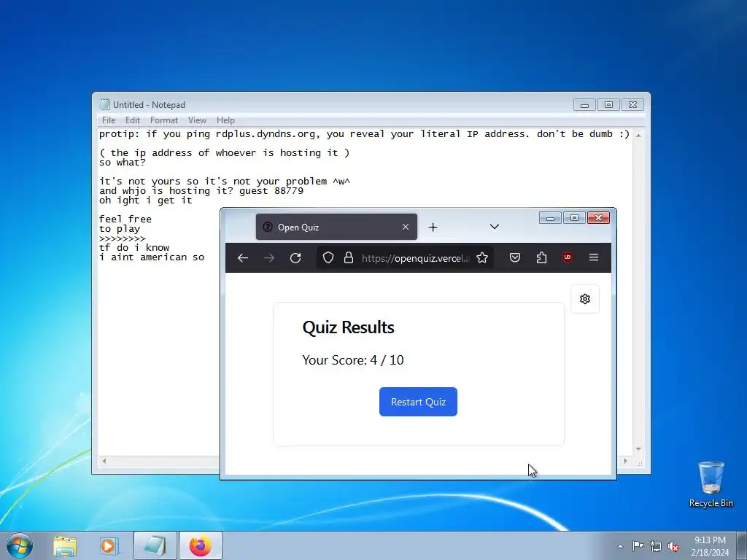Expand the list all tabs chevron

click(495, 227)
